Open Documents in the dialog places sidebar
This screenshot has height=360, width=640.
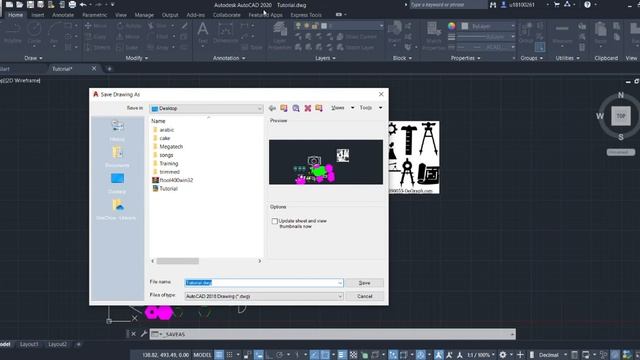click(x=117, y=157)
